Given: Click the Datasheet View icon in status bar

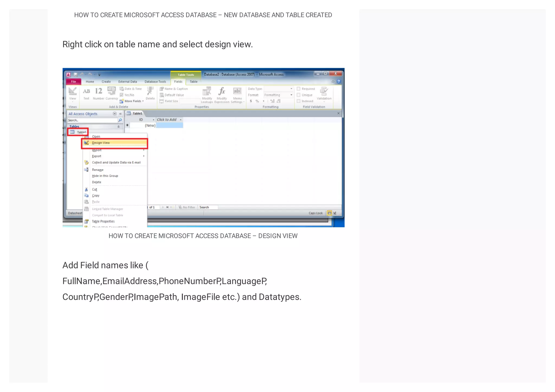Looking at the screenshot, I should 330,213.
